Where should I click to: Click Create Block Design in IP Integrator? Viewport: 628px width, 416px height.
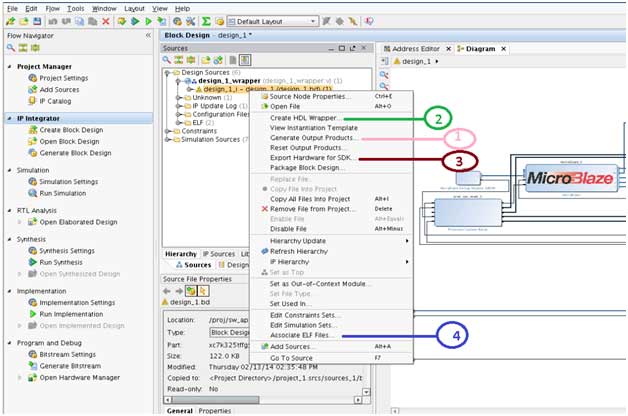tap(71, 130)
